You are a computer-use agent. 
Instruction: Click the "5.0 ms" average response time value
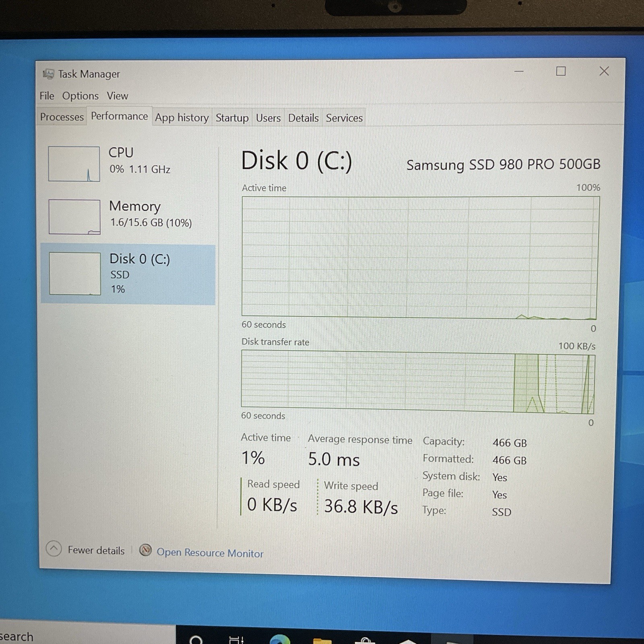pyautogui.click(x=334, y=459)
